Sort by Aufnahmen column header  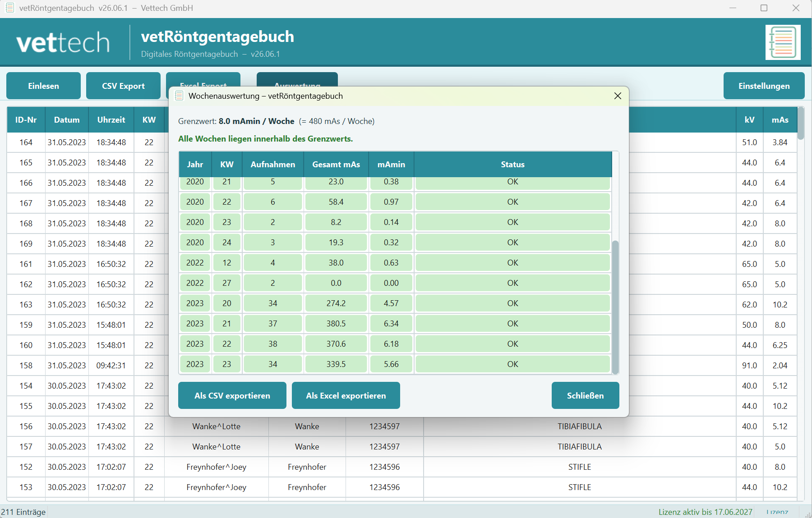click(x=273, y=165)
